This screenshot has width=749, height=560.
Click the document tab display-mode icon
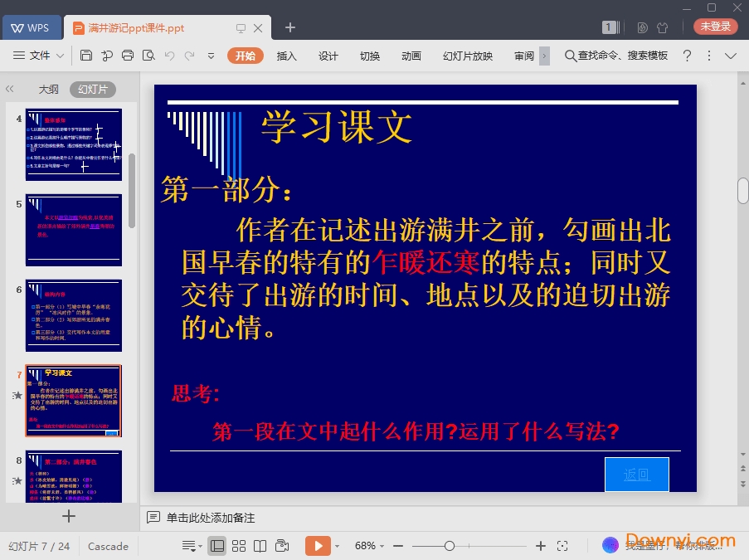coord(241,28)
